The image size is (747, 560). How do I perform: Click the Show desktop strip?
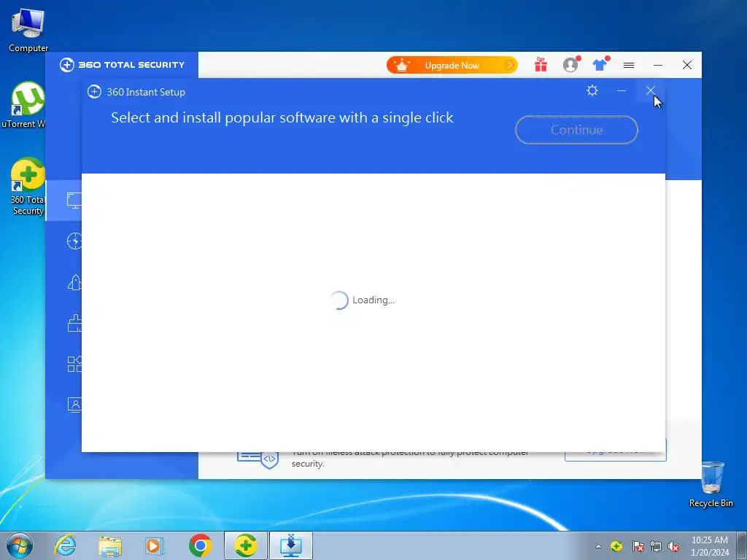point(742,545)
